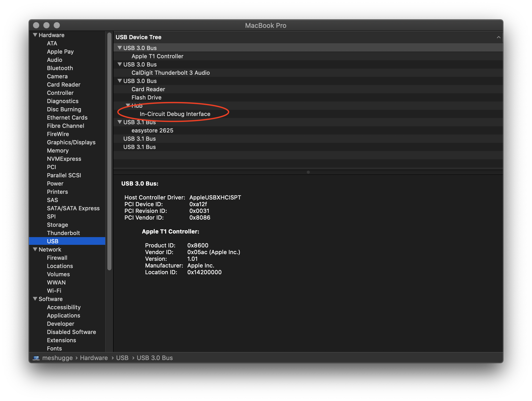Select Developer under Software
This screenshot has width=532, height=401.
tap(60, 324)
